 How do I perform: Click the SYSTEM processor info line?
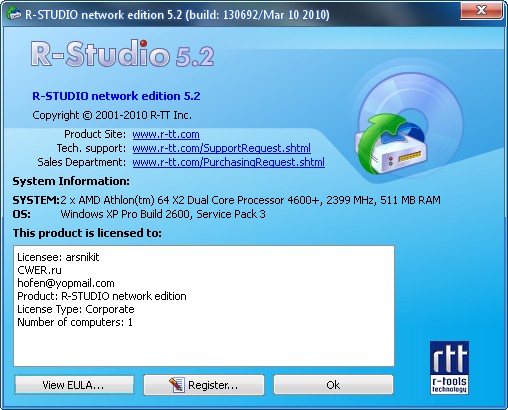point(226,200)
